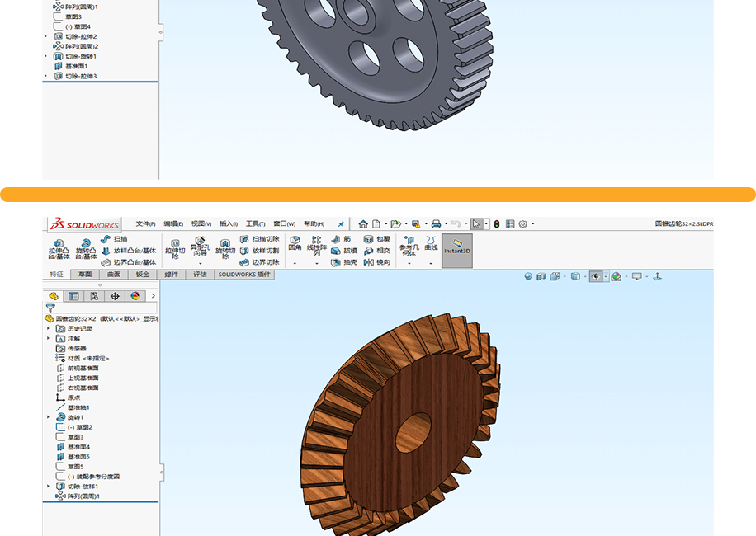The height and width of the screenshot is (536, 756).
Task: Choose the 扫描 sweep feature
Action: [114, 239]
